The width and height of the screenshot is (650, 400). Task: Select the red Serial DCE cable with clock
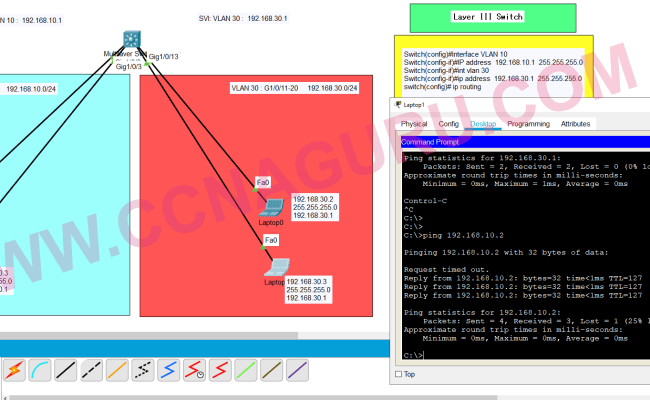[194, 370]
